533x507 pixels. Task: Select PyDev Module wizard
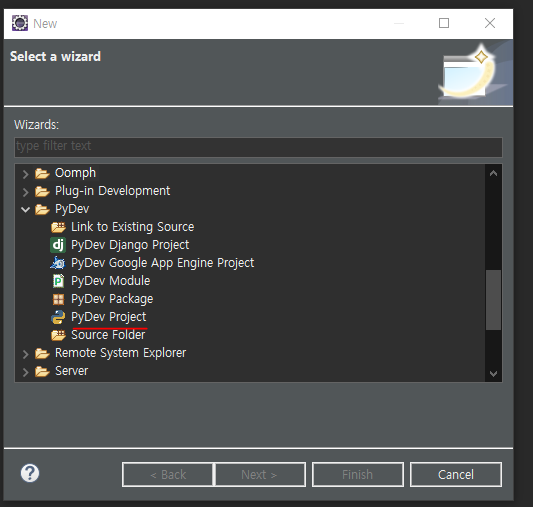point(110,281)
